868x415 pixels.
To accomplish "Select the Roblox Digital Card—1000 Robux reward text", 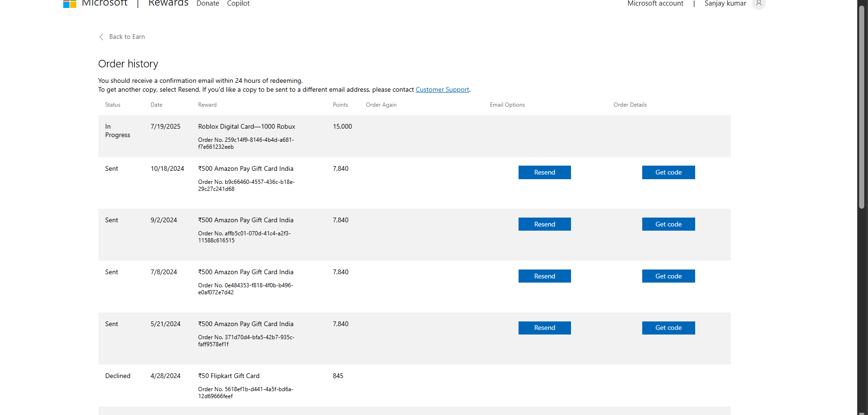I will point(246,126).
